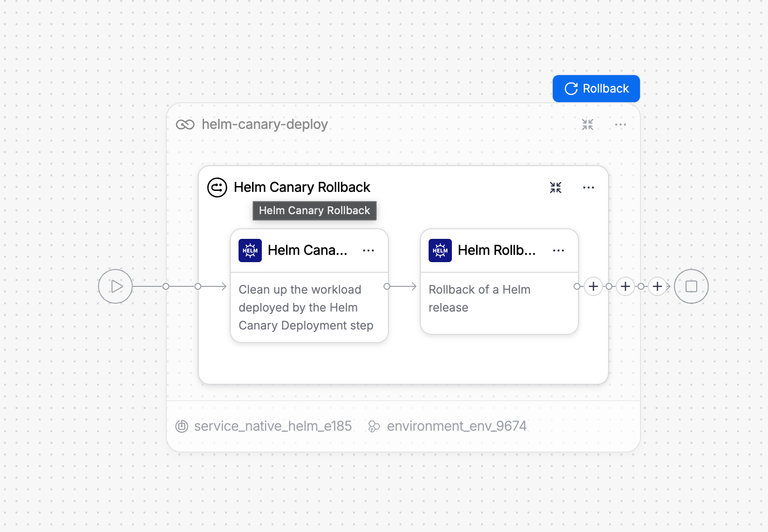The width and height of the screenshot is (768, 532).
Task: Collapse the Helm Canary Rollback step group
Action: (556, 188)
